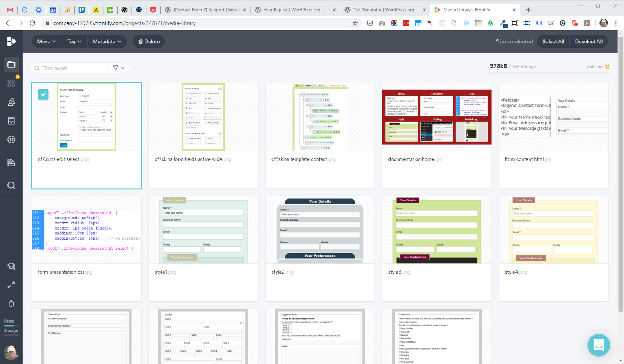Open the Frontify logo home icon
624x364 pixels.
tap(11, 41)
